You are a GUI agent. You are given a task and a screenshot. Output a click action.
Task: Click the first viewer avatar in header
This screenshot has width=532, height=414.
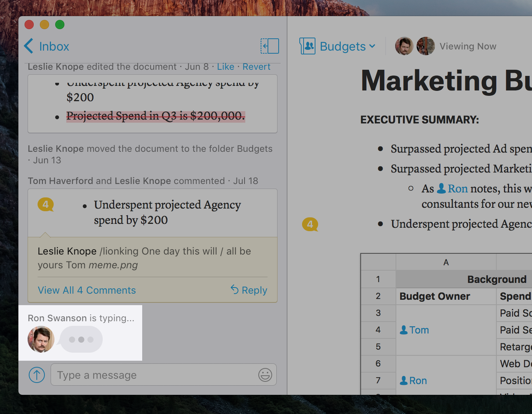click(x=404, y=46)
